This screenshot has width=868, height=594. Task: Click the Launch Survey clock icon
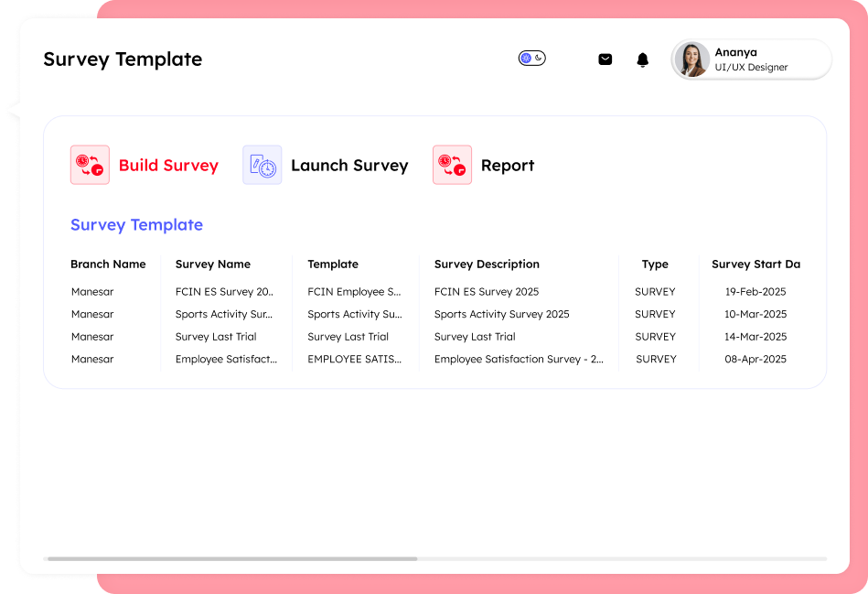[x=263, y=165]
